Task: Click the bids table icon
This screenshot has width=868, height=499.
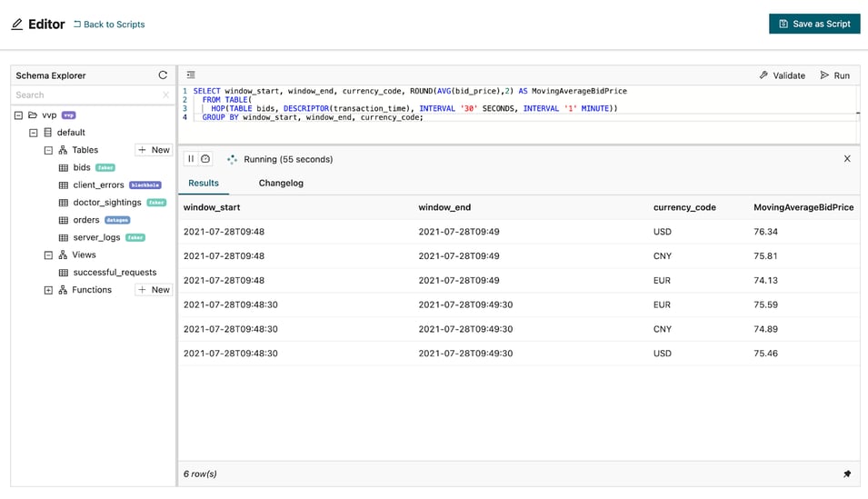Action: (x=64, y=168)
